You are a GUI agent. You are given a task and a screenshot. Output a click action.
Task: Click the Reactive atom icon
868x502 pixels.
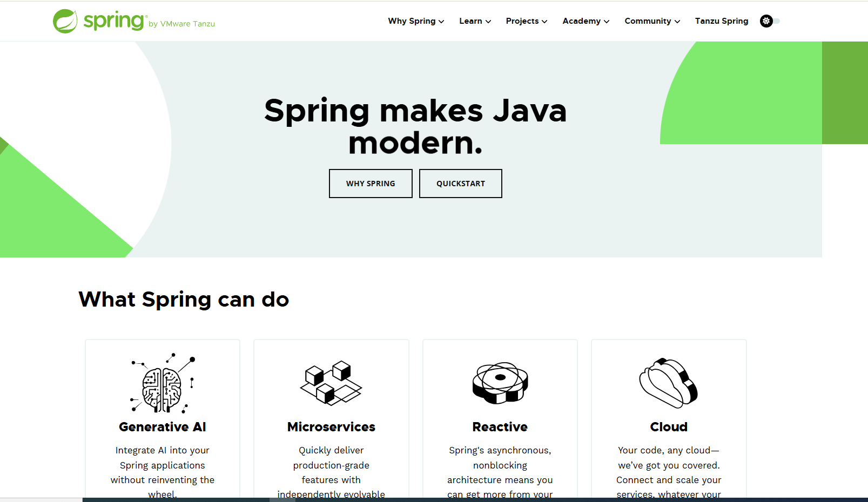pyautogui.click(x=500, y=383)
